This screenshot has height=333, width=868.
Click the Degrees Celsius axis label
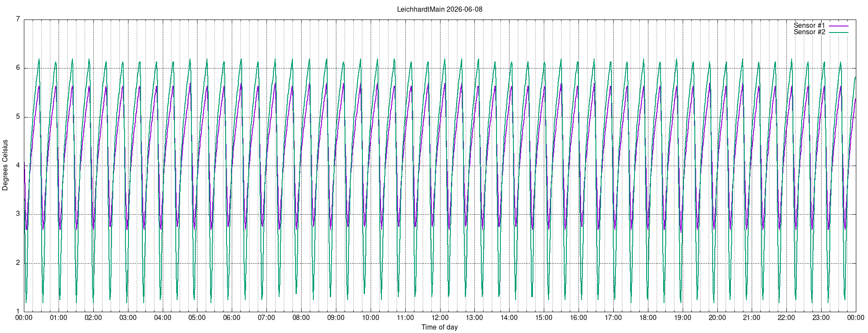[5, 165]
